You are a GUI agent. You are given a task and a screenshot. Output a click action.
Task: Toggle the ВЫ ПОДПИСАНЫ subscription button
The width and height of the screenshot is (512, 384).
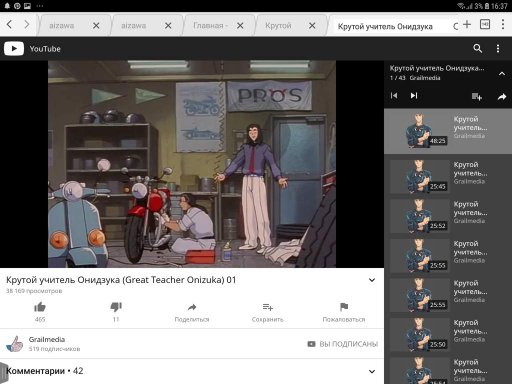click(342, 344)
